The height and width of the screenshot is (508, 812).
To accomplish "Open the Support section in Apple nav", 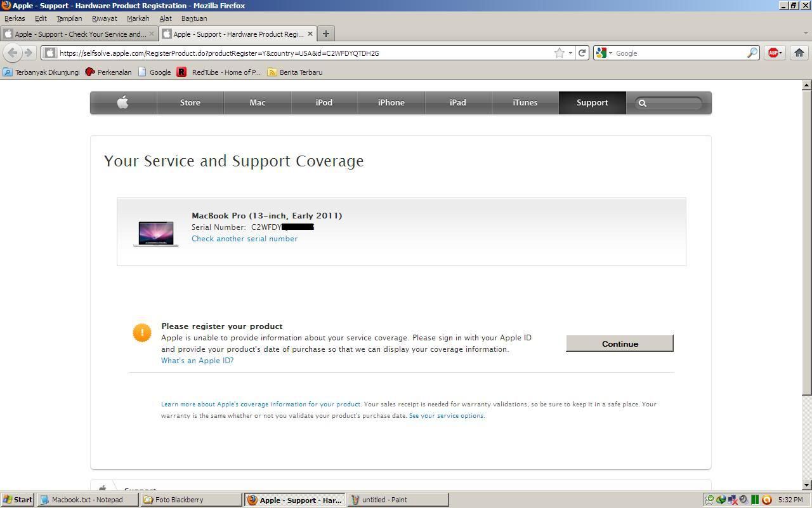I will [x=593, y=102].
